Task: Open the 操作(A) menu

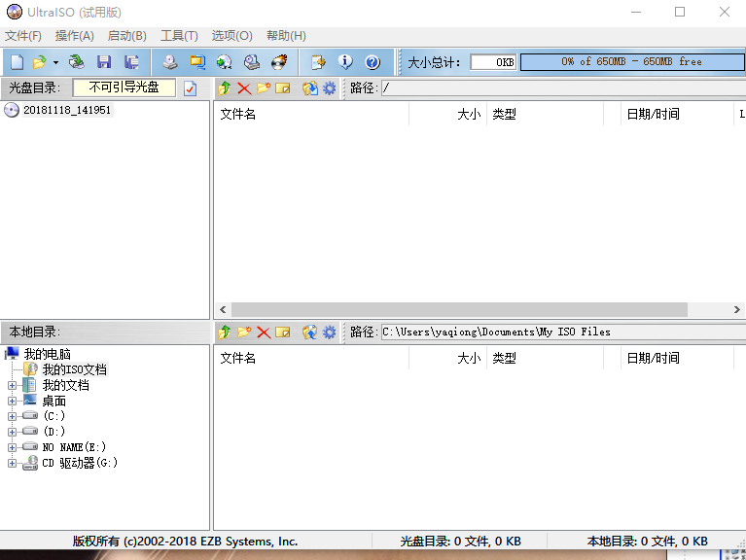Action: pyautogui.click(x=74, y=36)
